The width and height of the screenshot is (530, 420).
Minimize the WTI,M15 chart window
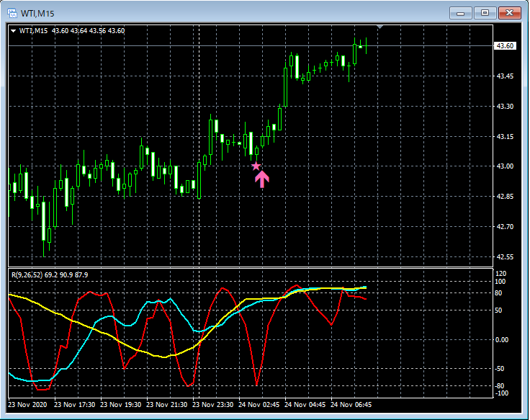461,12
